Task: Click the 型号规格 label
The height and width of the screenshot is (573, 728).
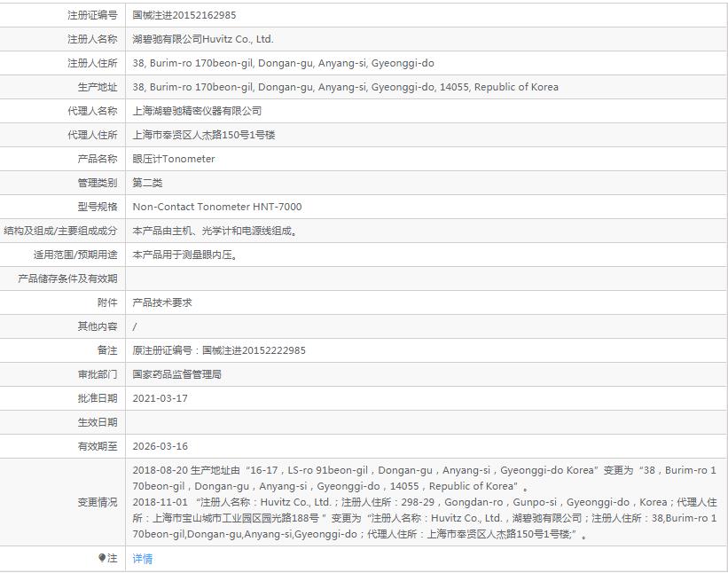Action: click(x=98, y=207)
